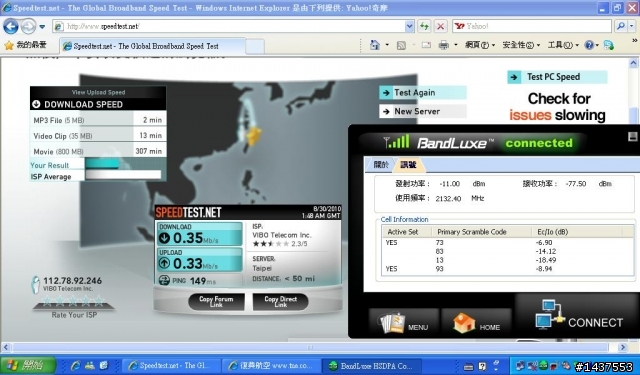Viewport: 640px width, 375px height.
Task: Open the 工具 (Tools) menu
Action: click(563, 45)
